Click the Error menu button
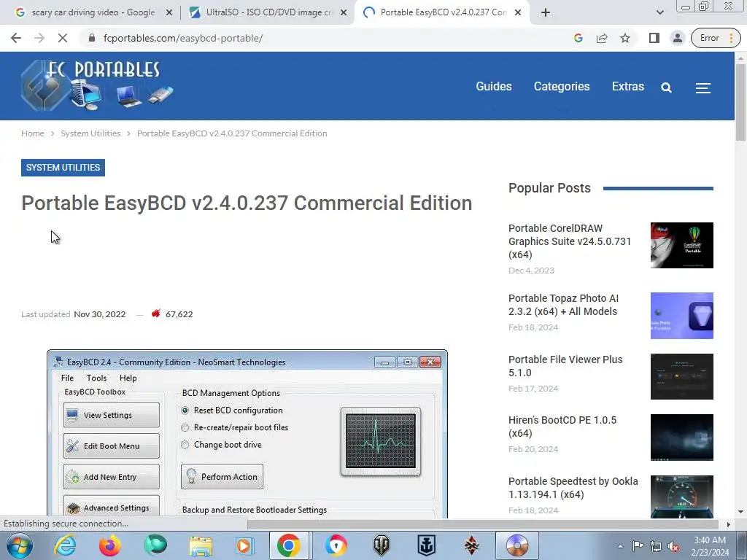747x560 pixels. click(716, 38)
